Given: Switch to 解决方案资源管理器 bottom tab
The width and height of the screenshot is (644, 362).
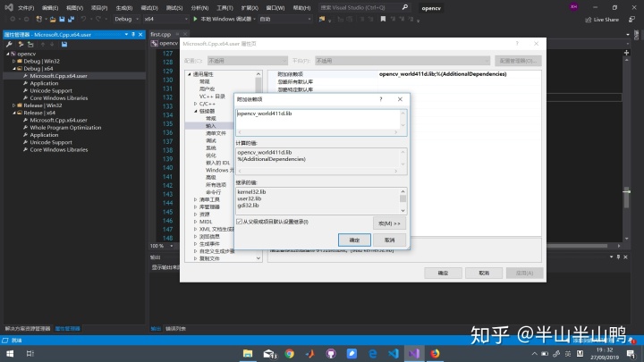Looking at the screenshot, I should coord(28,328).
